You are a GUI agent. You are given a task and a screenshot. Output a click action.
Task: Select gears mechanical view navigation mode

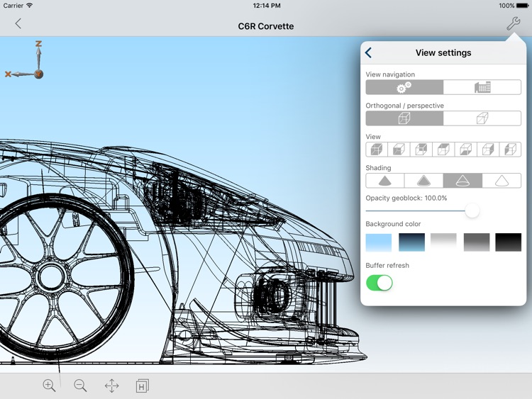click(404, 87)
